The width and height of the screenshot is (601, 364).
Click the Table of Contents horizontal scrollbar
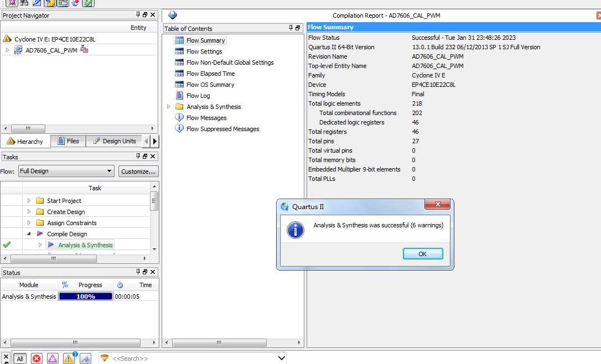(x=219, y=342)
